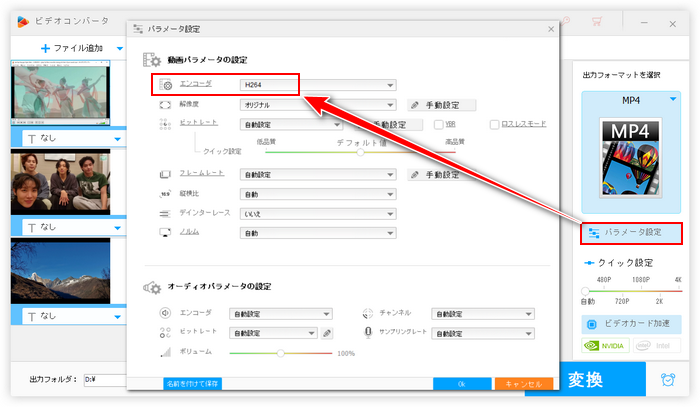Image resolution: width=700 pixels, height=407 pixels.
Task: Click the audio bitrate icon
Action: 165,332
